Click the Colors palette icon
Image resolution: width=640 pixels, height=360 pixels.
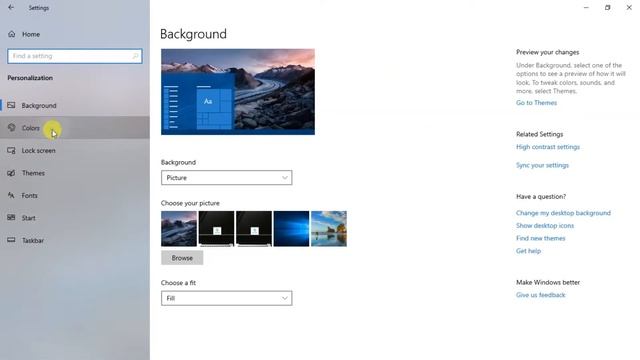(11, 128)
